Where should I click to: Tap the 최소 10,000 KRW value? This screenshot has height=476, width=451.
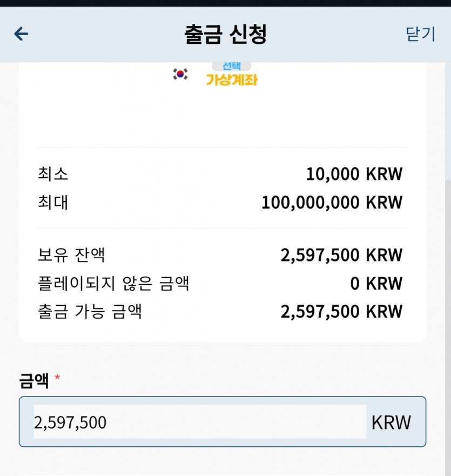point(354,174)
